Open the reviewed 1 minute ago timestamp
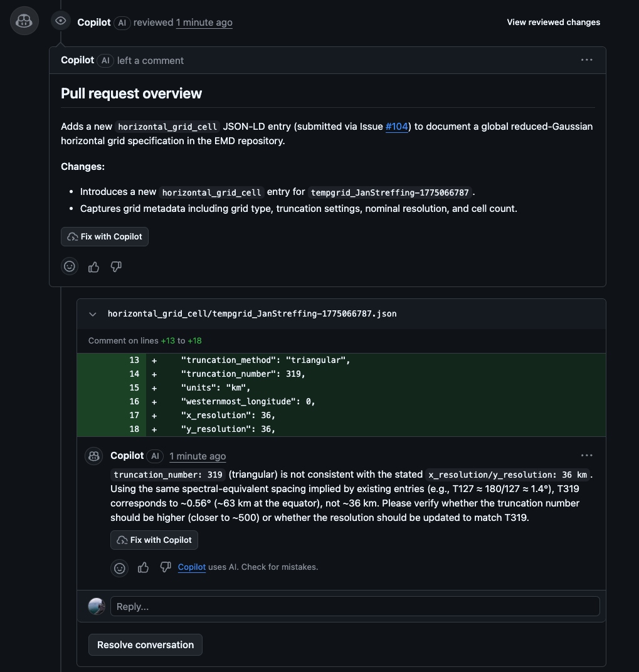The image size is (639, 672). pyautogui.click(x=204, y=23)
